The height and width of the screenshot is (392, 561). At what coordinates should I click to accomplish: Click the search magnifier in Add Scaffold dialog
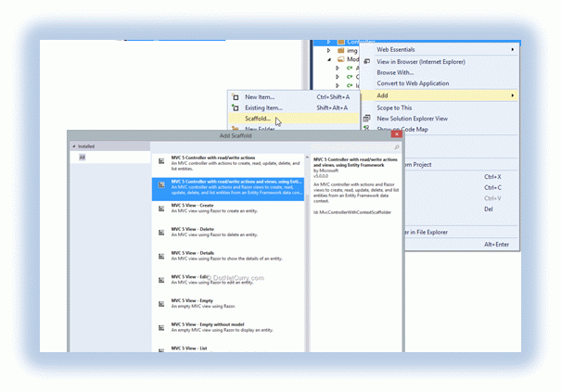397,147
